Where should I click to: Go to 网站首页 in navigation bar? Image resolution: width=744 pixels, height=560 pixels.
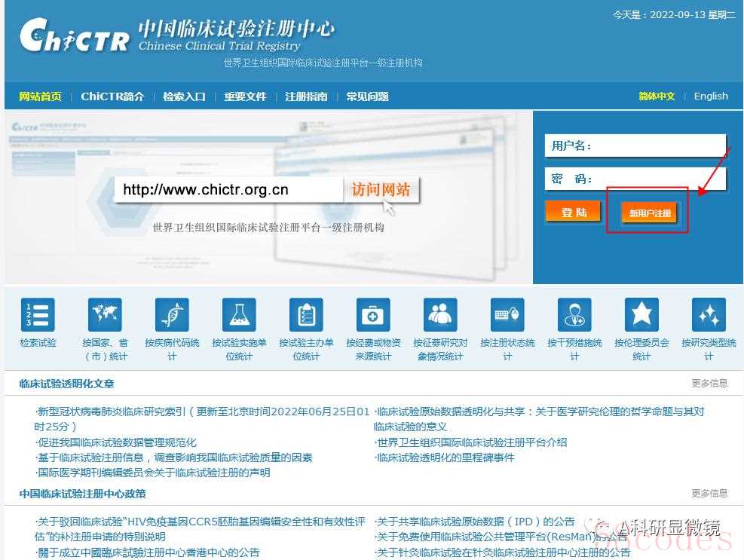(40, 96)
